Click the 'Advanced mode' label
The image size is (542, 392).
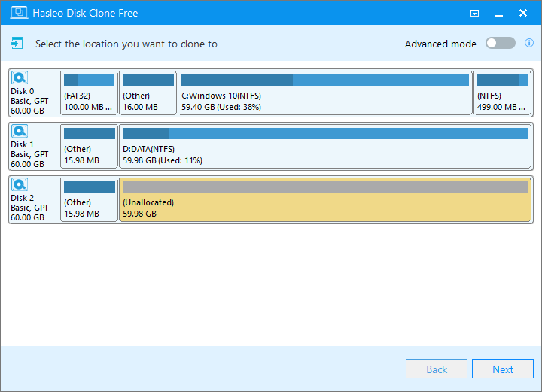[x=440, y=44]
